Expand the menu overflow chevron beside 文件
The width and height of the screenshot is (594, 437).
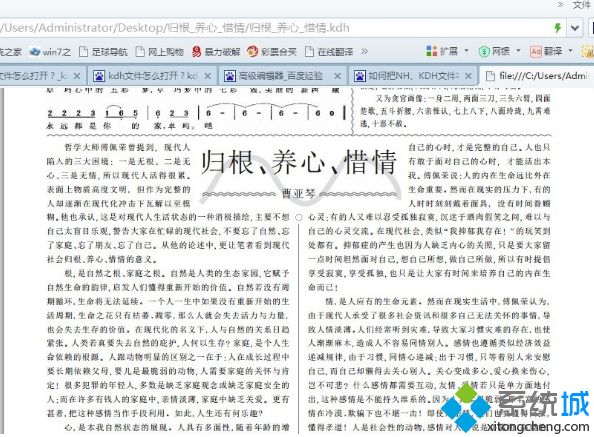click(560, 5)
